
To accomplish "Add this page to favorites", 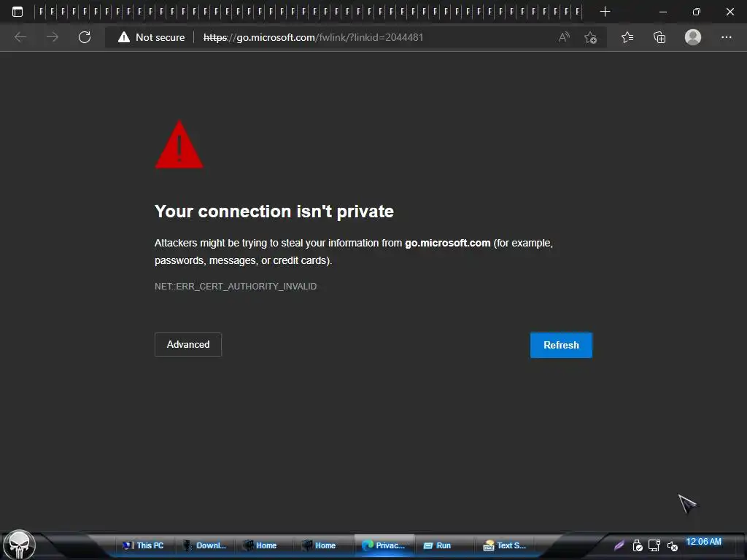I will [x=590, y=37].
